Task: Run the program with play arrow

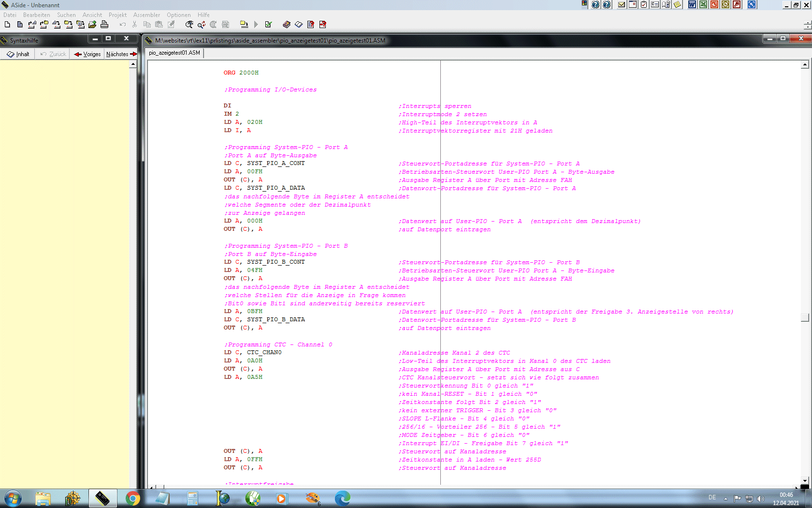Action: click(x=256, y=25)
